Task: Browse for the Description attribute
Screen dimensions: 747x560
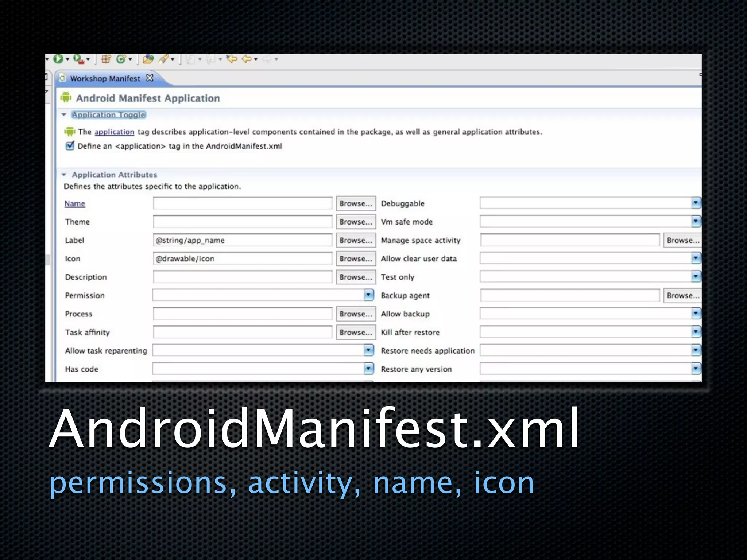Action: pos(356,277)
